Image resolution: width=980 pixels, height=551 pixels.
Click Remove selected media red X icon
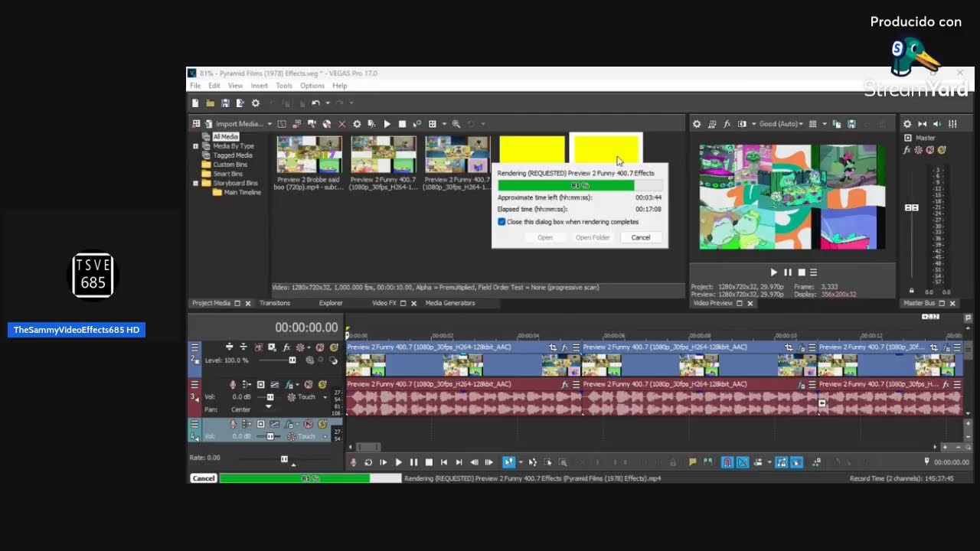tap(342, 124)
